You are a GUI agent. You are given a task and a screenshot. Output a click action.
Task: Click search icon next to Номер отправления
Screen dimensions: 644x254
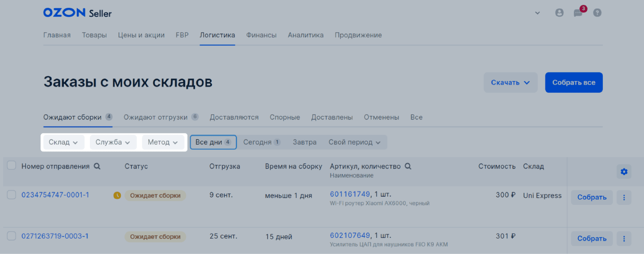[97, 166]
